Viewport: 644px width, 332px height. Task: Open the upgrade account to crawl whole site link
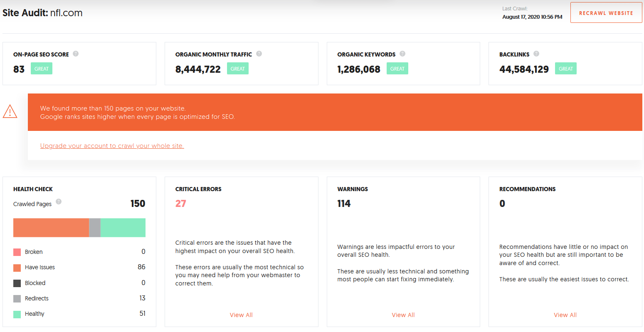(x=112, y=146)
